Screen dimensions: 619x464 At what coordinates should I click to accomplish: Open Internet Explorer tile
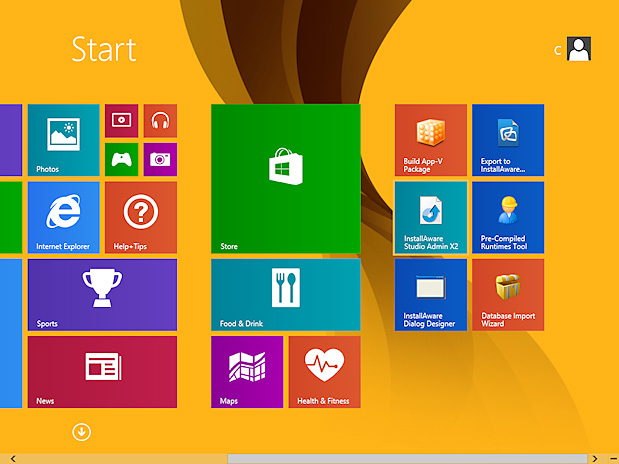[x=64, y=218]
